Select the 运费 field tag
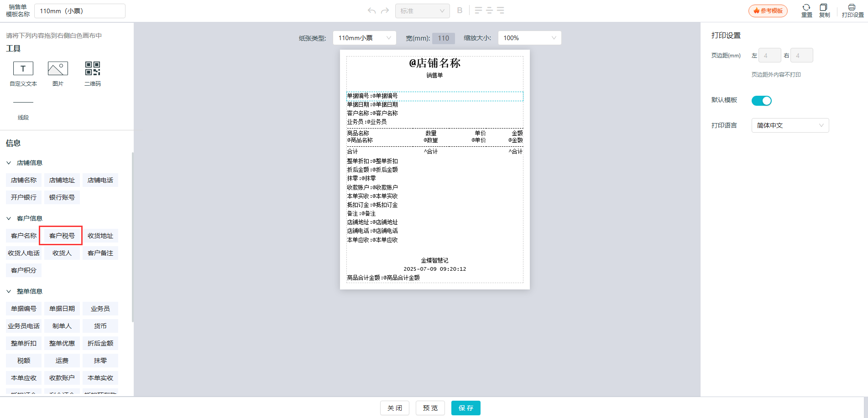 pos(62,361)
